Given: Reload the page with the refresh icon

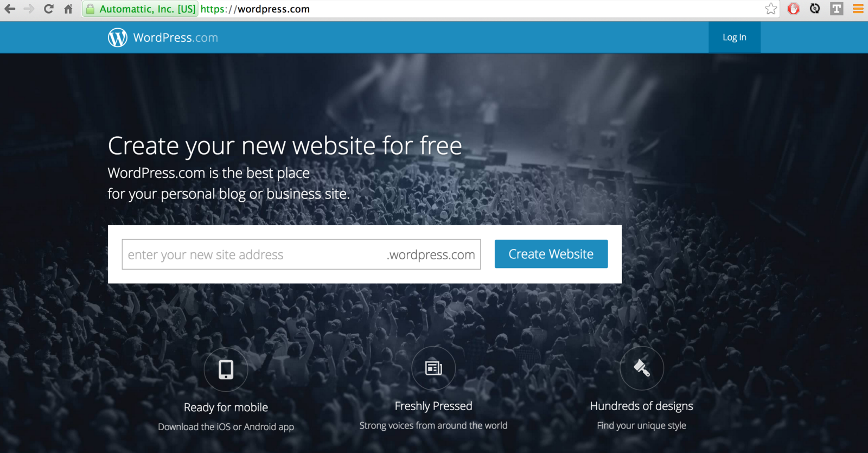Looking at the screenshot, I should pyautogui.click(x=49, y=9).
